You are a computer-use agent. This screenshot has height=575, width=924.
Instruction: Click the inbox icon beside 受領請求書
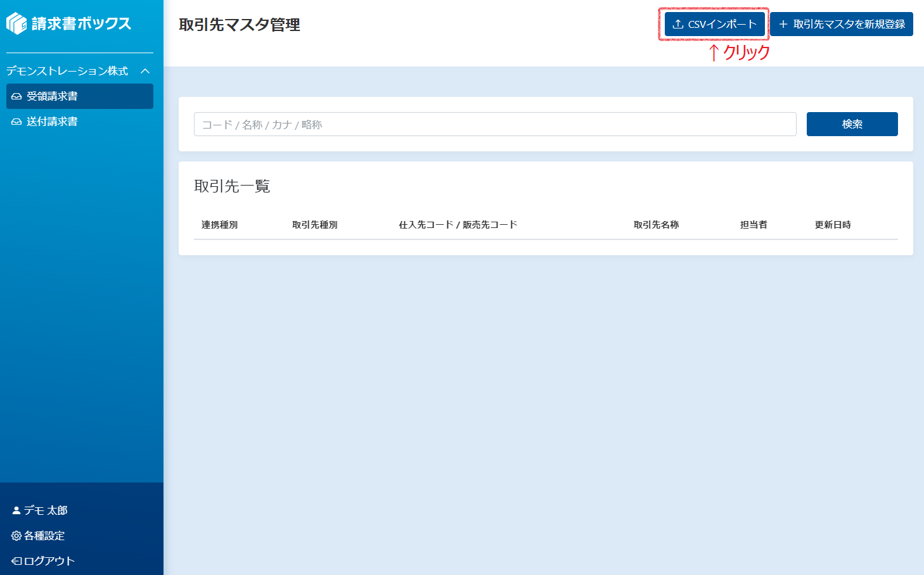16,96
